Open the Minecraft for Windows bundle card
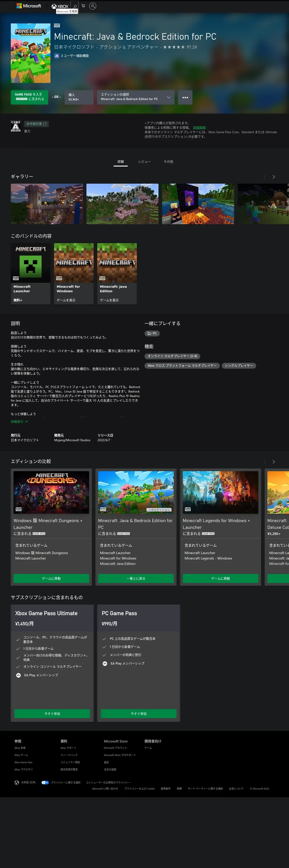Screen dimensions: 289x868 pyautogui.click(x=74, y=274)
